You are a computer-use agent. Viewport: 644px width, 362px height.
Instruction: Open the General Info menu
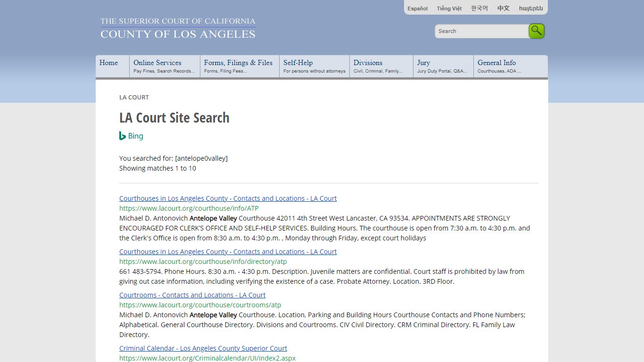[511, 66]
